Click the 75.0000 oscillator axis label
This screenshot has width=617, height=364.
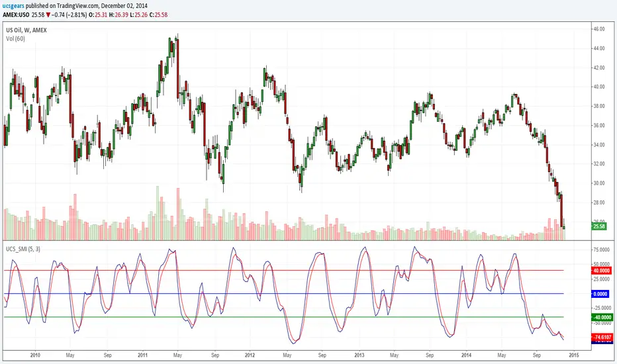click(602, 250)
